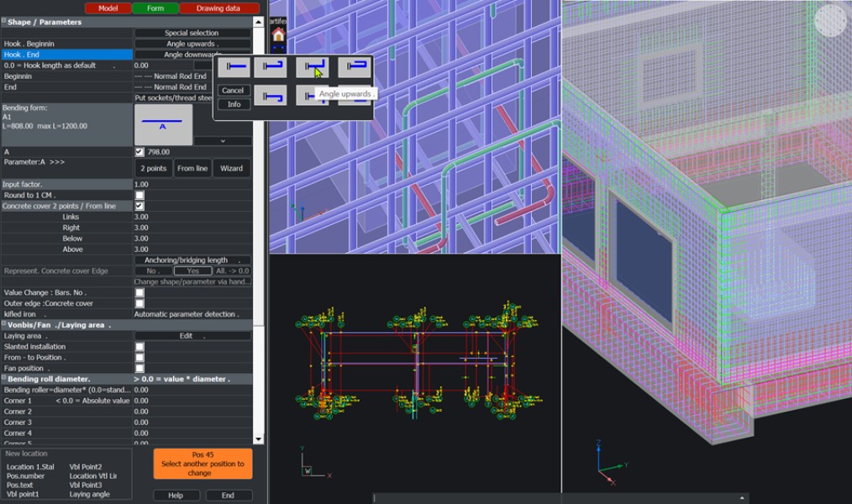The image size is (852, 504).
Task: Tick Outer edge Concrete cover checkbox
Action: [x=139, y=303]
